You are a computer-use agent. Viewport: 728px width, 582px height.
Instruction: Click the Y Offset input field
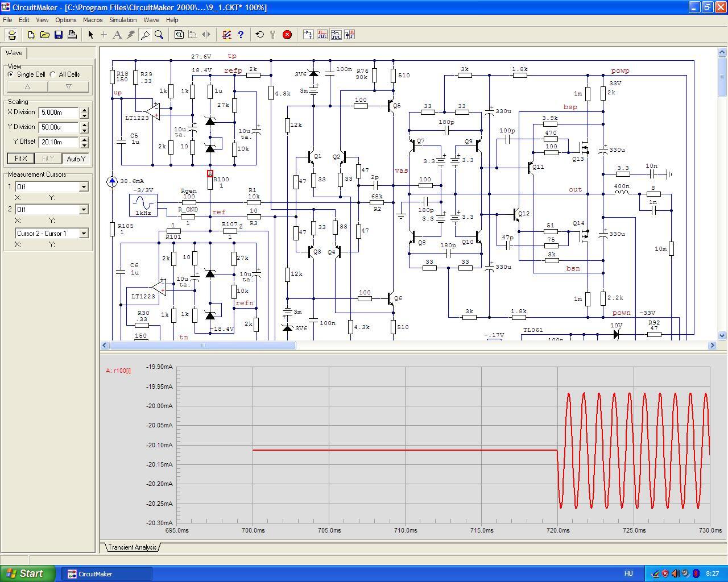click(59, 142)
